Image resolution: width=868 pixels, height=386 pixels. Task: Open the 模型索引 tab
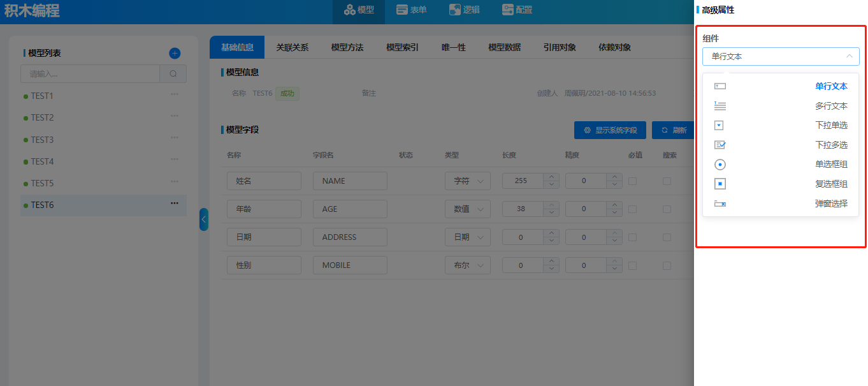pyautogui.click(x=403, y=47)
